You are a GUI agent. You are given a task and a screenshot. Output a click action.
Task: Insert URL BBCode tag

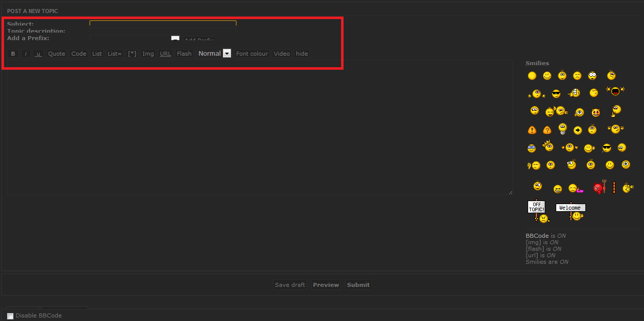(166, 54)
